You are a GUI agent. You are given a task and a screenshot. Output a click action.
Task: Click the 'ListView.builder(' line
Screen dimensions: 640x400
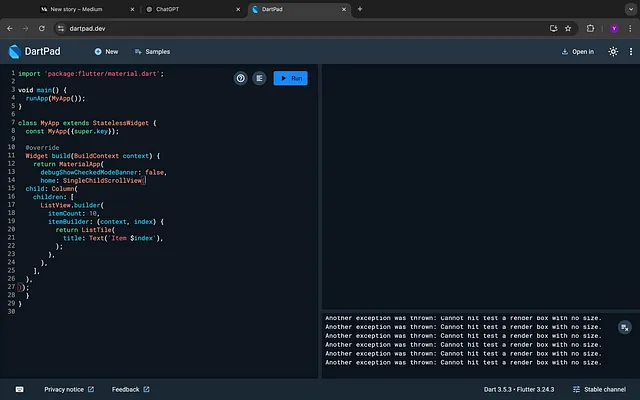[x=72, y=205]
